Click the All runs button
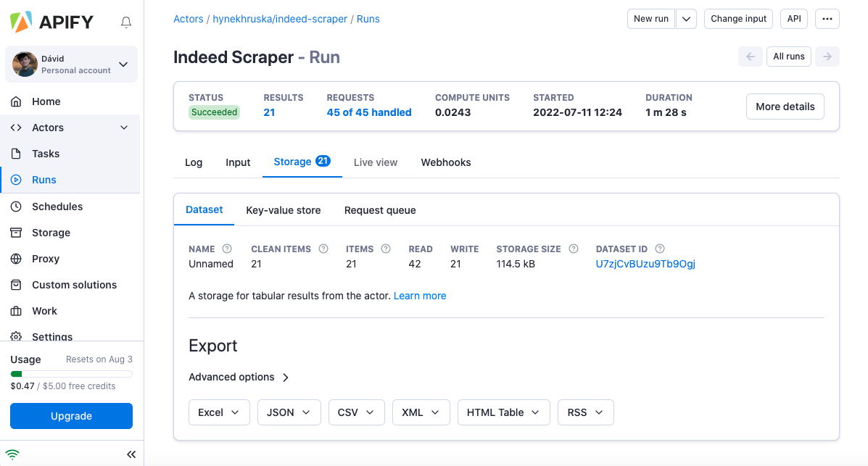This screenshot has height=466, width=868. pos(789,57)
